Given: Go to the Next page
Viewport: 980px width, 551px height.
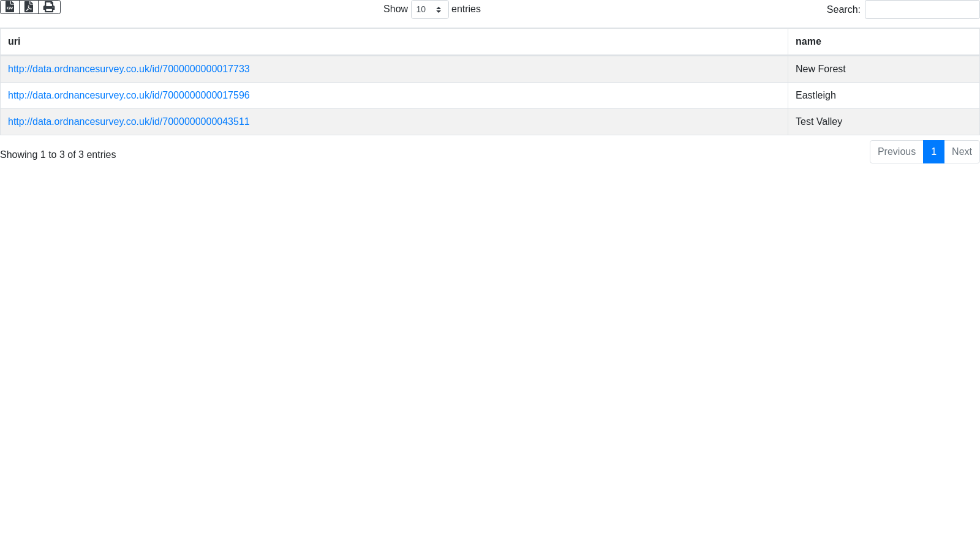Looking at the screenshot, I should [x=962, y=152].
